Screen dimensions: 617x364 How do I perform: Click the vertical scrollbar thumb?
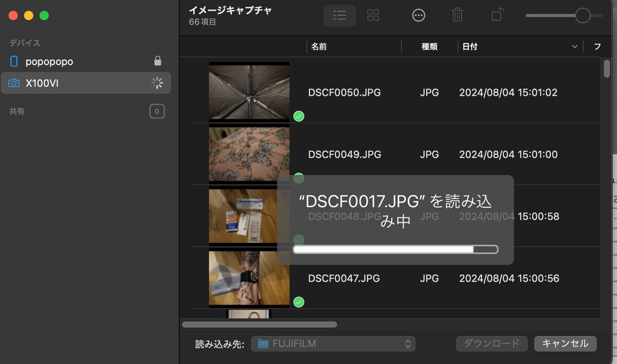tap(607, 69)
